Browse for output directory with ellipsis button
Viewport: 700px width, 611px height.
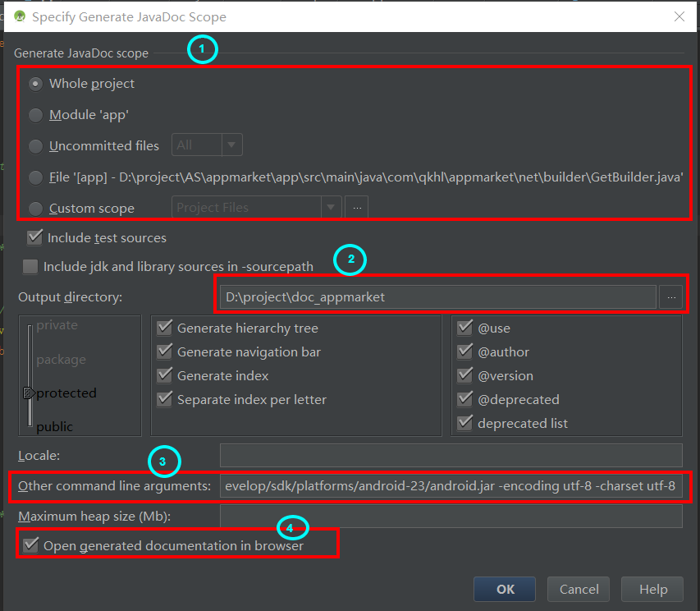[671, 297]
